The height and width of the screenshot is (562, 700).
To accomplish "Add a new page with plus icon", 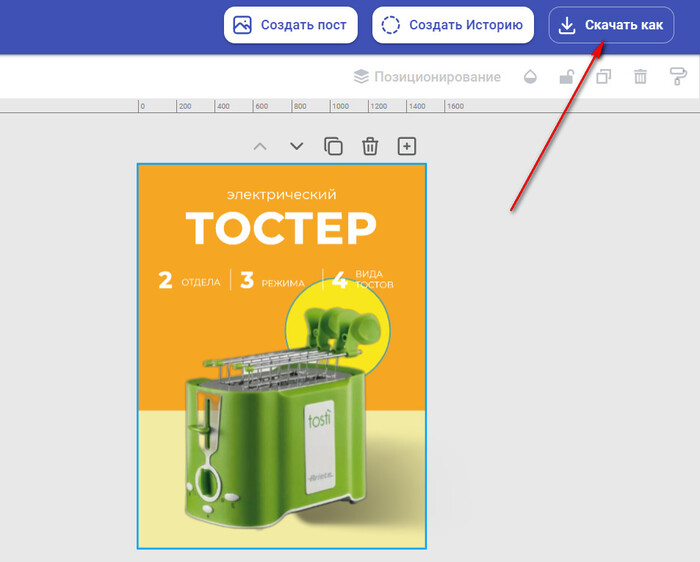I will click(x=407, y=146).
